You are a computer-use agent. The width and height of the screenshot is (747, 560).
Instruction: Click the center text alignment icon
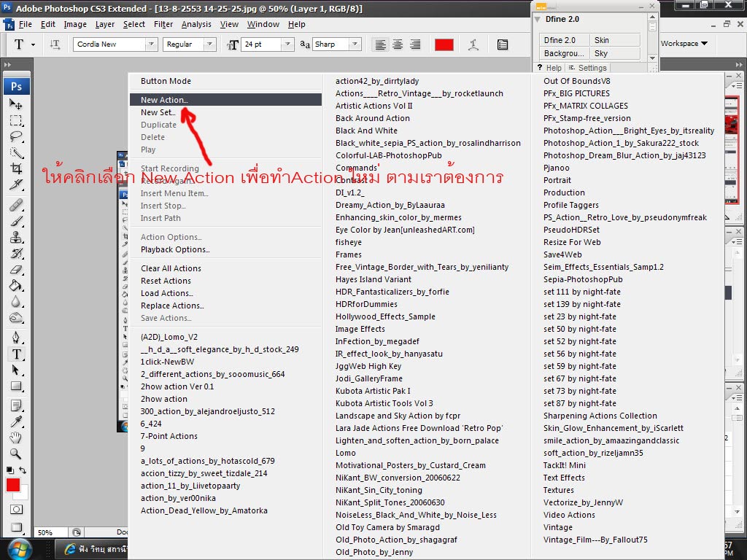pos(398,44)
